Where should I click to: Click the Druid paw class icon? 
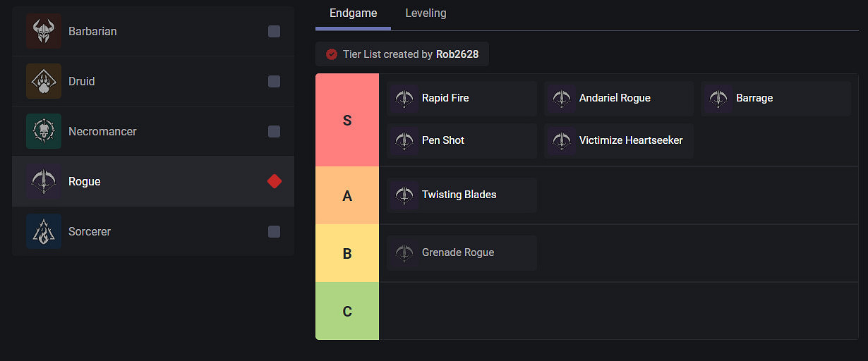[x=44, y=82]
